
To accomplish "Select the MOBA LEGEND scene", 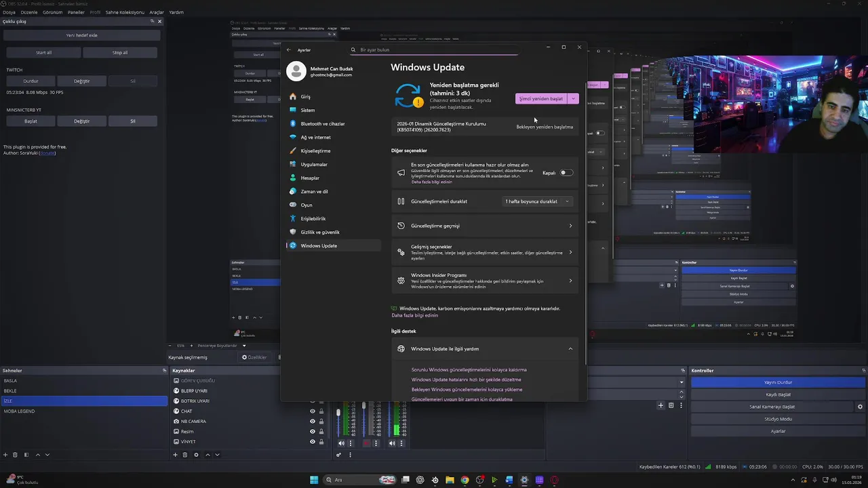I will [83, 411].
